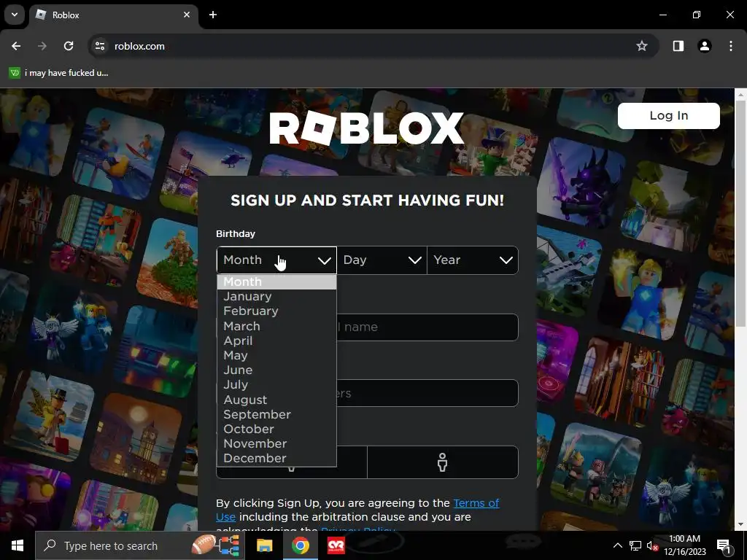Show hidden system tray icons
The height and width of the screenshot is (560, 747).
click(x=617, y=545)
